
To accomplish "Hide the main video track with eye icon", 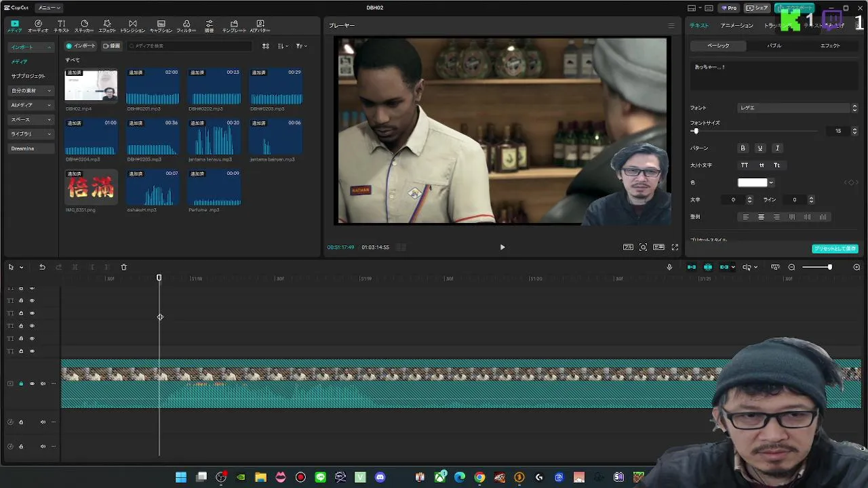I will [32, 384].
